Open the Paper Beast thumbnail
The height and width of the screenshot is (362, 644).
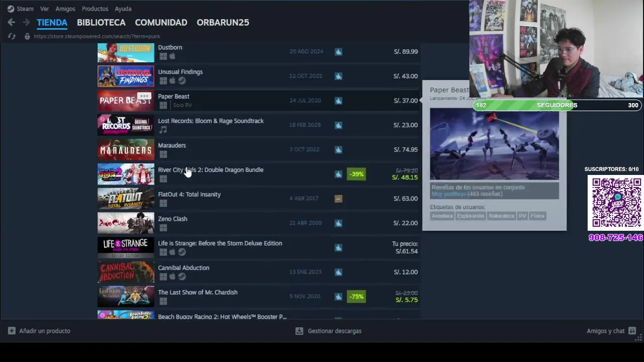[126, 101]
